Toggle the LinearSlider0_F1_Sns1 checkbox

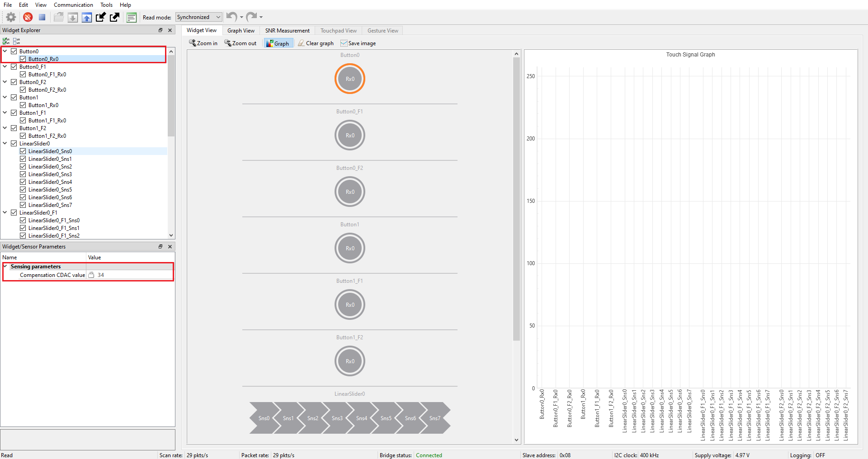coord(23,228)
